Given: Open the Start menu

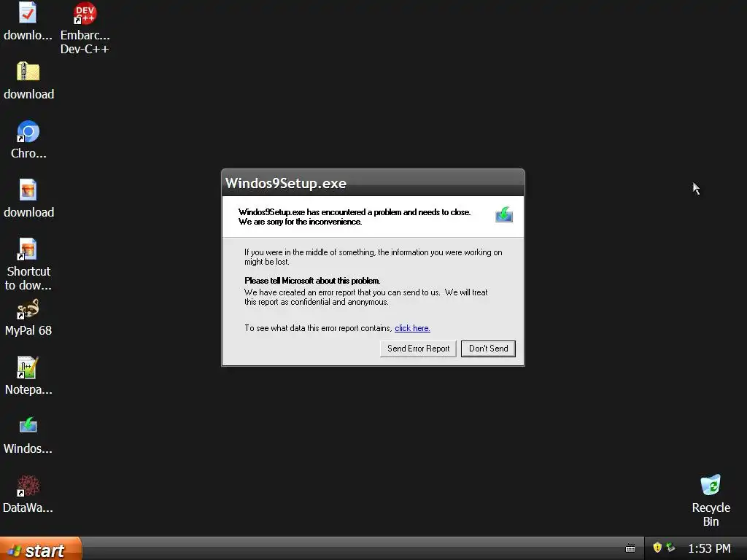Looking at the screenshot, I should tap(41, 548).
